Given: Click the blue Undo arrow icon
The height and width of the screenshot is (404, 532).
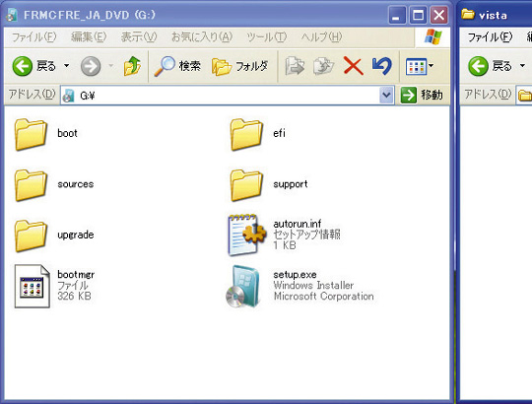Looking at the screenshot, I should pyautogui.click(x=381, y=66).
